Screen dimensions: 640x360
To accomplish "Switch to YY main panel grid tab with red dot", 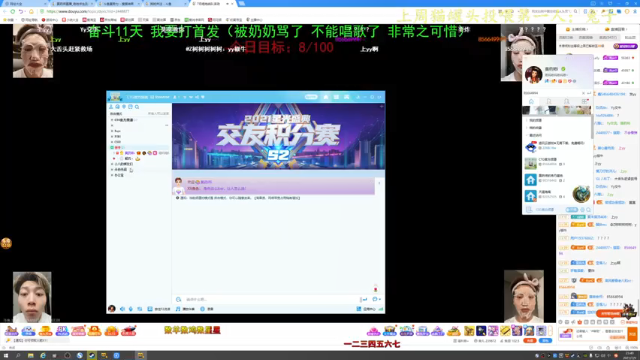I will pos(584,101).
